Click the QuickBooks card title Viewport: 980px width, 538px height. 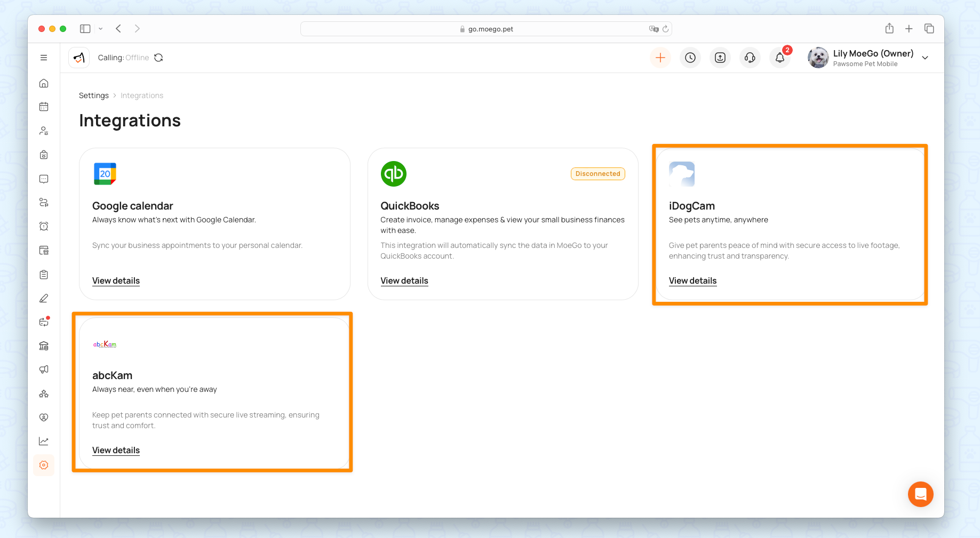pyautogui.click(x=410, y=206)
